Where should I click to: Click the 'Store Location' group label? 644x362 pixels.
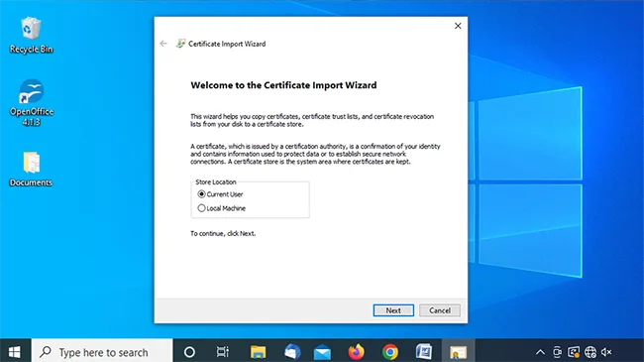tap(216, 181)
